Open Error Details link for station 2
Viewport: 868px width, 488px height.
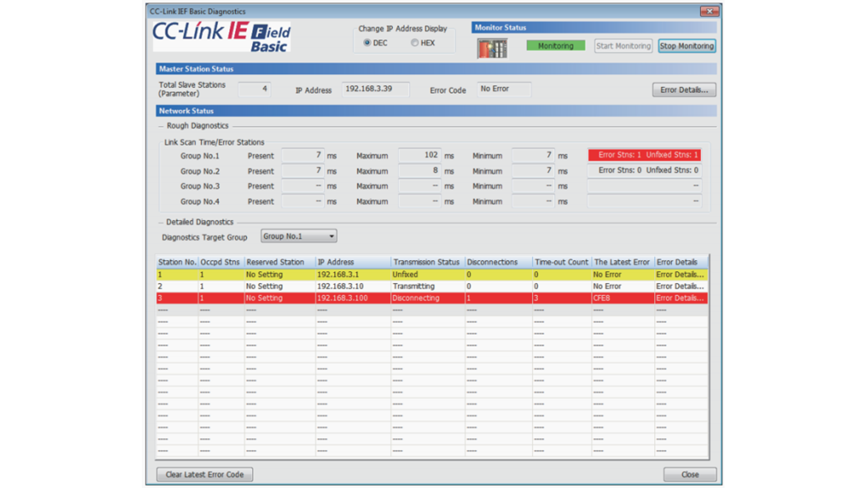click(x=679, y=286)
